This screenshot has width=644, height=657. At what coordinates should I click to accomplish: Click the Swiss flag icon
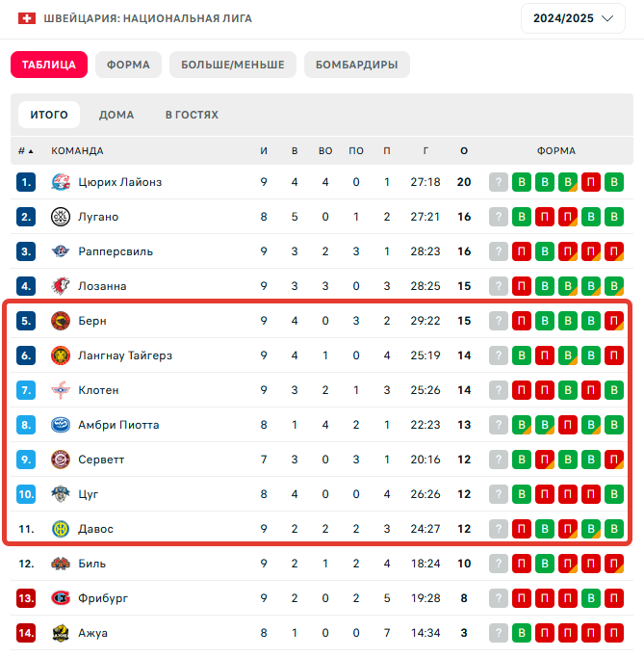27,18
